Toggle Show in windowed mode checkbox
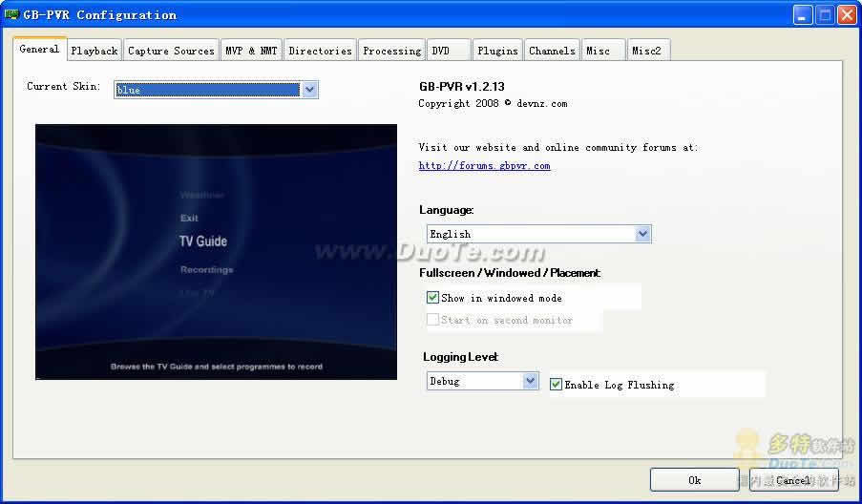Viewport: 862px width, 504px height. click(432, 298)
